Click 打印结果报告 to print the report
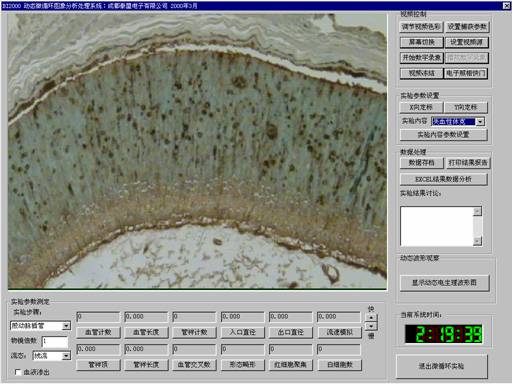Screen dimensions: 512x384 coord(468,163)
